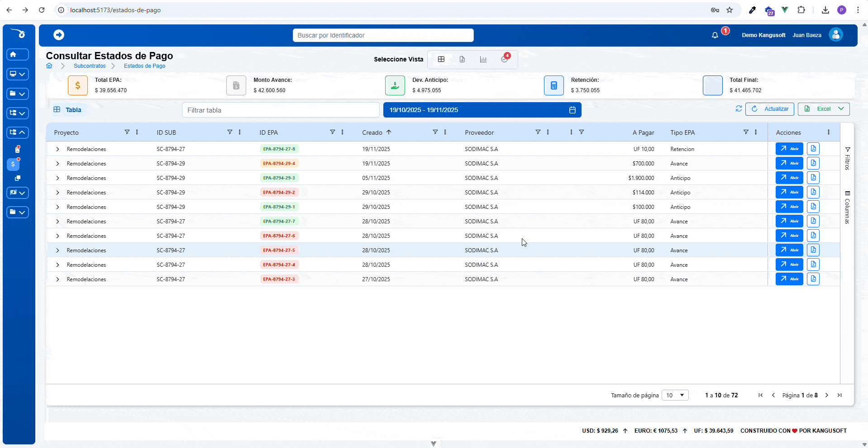Select the Tabla tab
The width and height of the screenshot is (868, 448).
[67, 110]
